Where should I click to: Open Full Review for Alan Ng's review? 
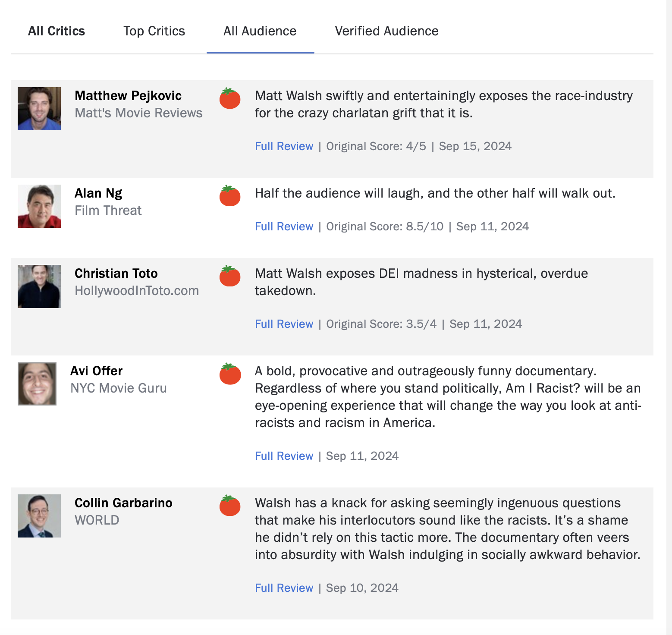coord(284,226)
